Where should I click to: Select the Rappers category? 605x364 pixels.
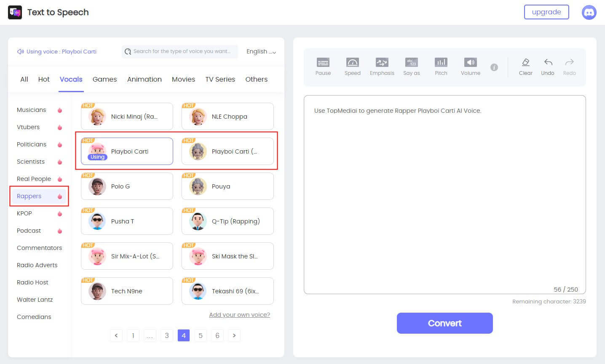click(39, 196)
